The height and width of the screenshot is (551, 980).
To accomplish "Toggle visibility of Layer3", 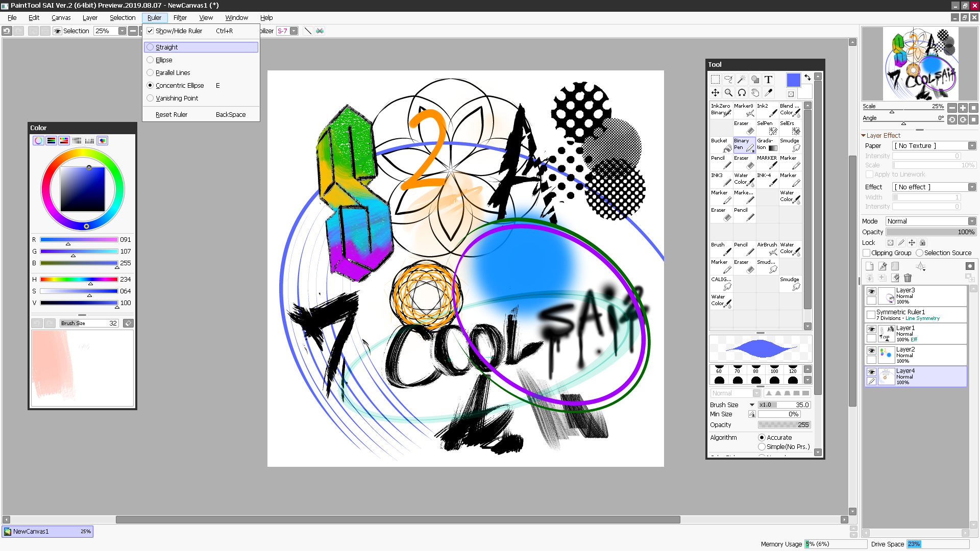I will [871, 292].
